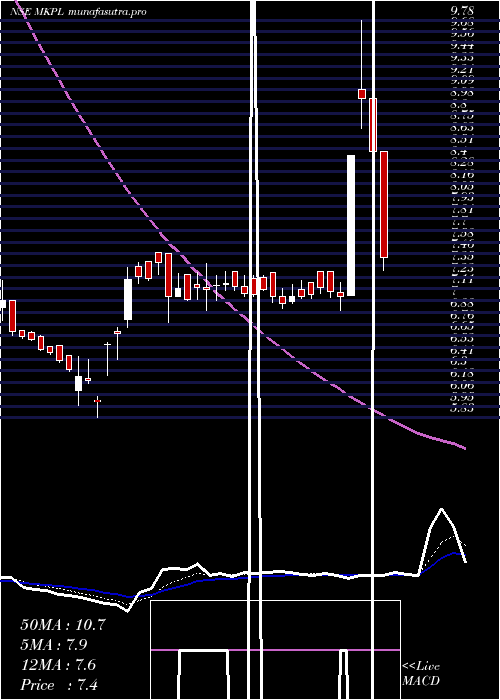This screenshot has width=500, height=700.
Task: Click the 9.78 top price label
Action: tap(462, 12)
